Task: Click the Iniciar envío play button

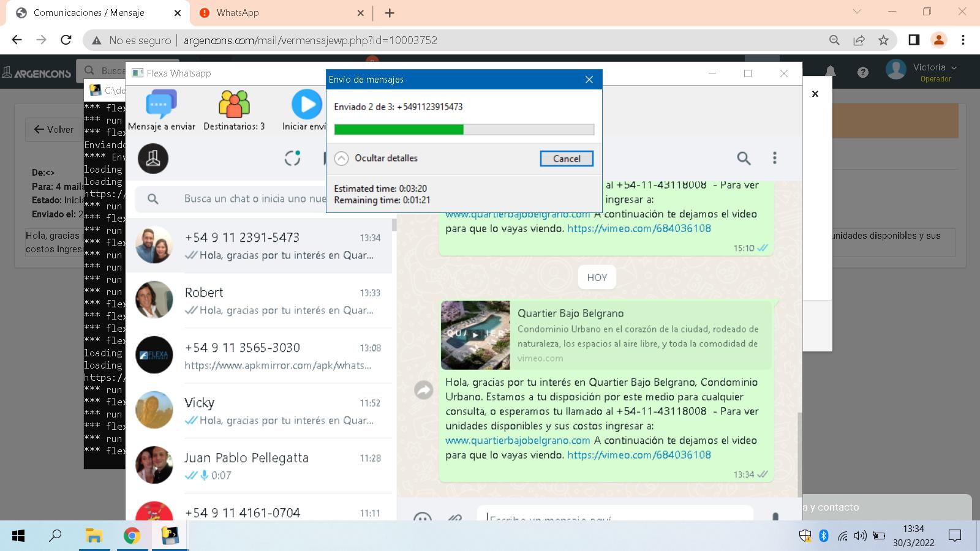Action: 307,104
